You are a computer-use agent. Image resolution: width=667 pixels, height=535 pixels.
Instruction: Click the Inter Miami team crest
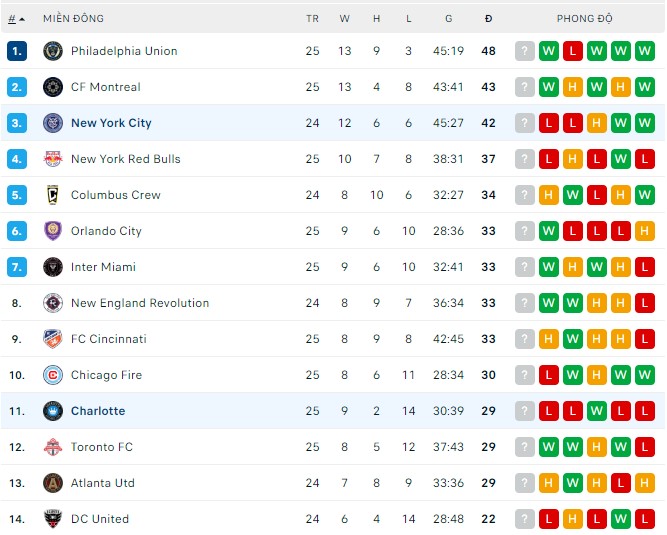pyautogui.click(x=53, y=267)
